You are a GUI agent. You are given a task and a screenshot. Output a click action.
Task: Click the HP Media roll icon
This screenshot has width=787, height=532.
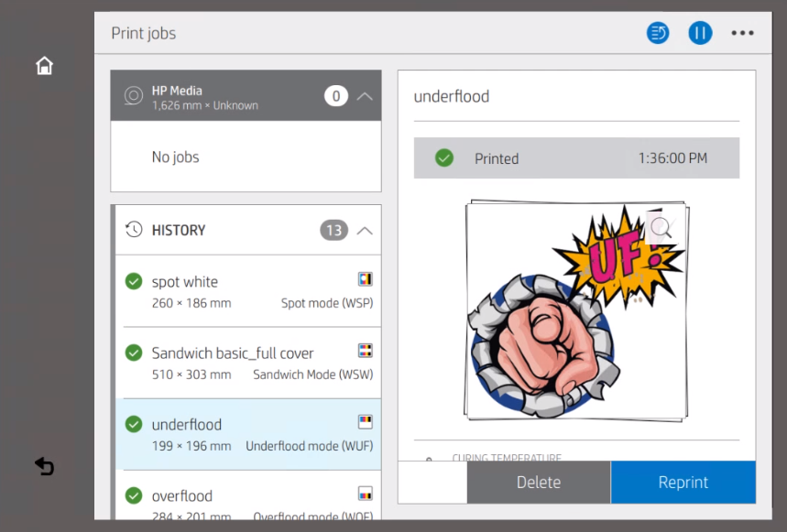134,95
